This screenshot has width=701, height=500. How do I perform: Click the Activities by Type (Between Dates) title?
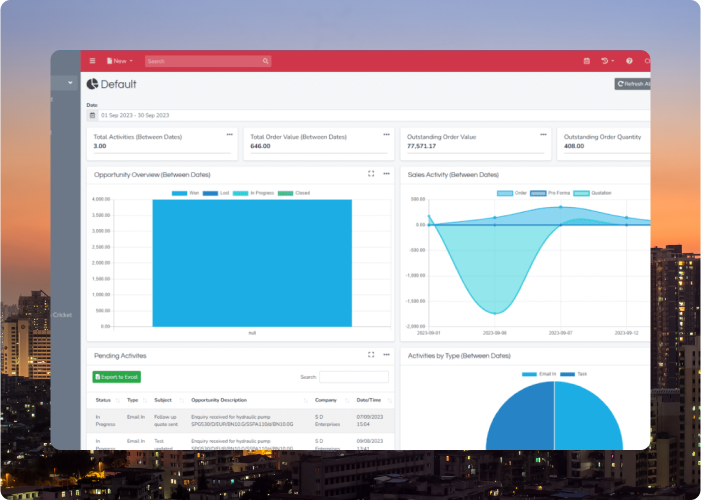tap(459, 356)
